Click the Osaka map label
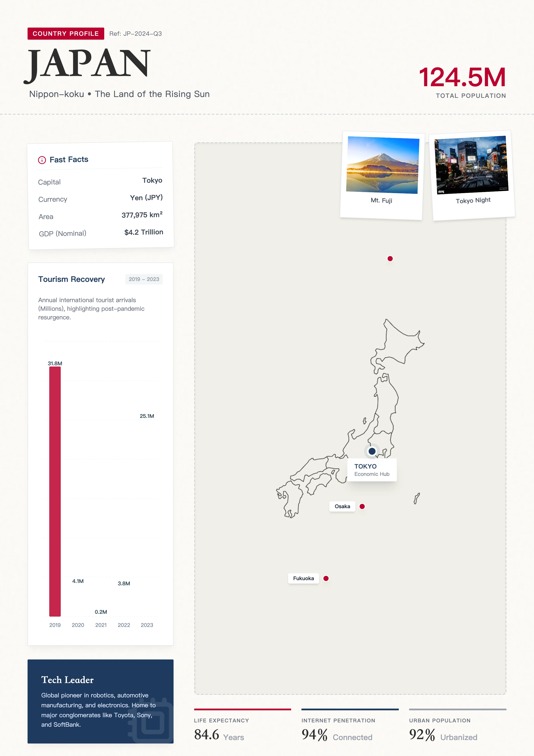The width and height of the screenshot is (534, 756). pos(342,506)
